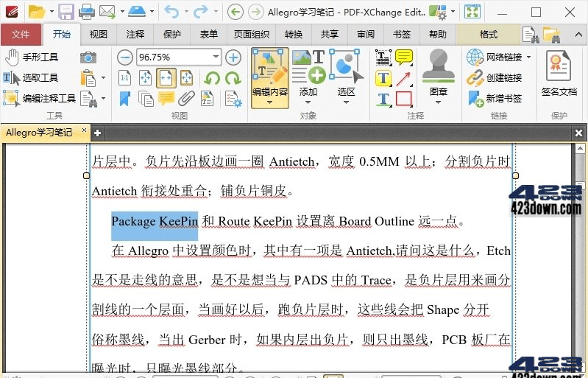
Task: Switch to the 视图 tab
Action: coord(99,35)
